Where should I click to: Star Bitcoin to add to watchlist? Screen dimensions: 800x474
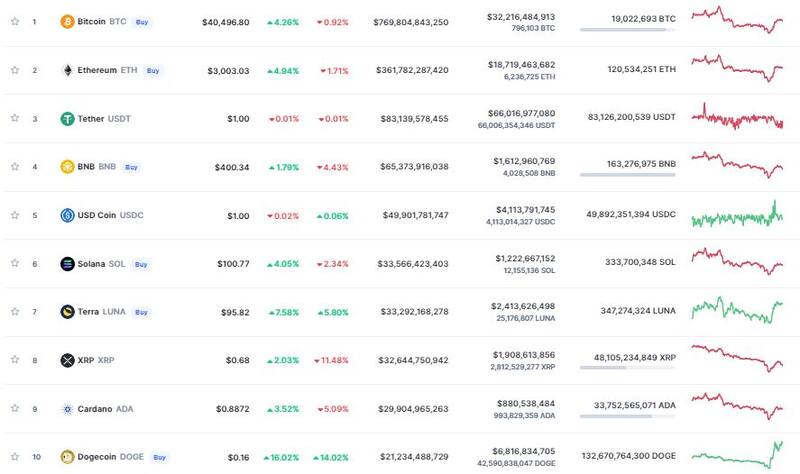14,21
